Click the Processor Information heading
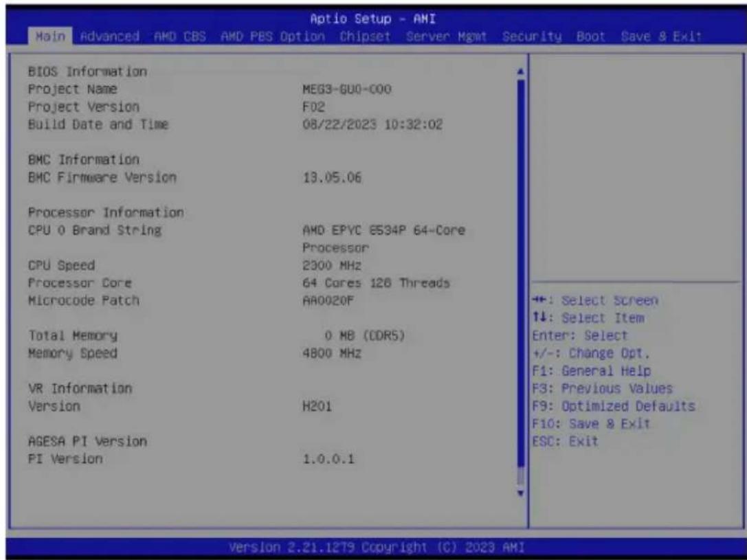Screen dimensions: 747x560 coord(106,212)
